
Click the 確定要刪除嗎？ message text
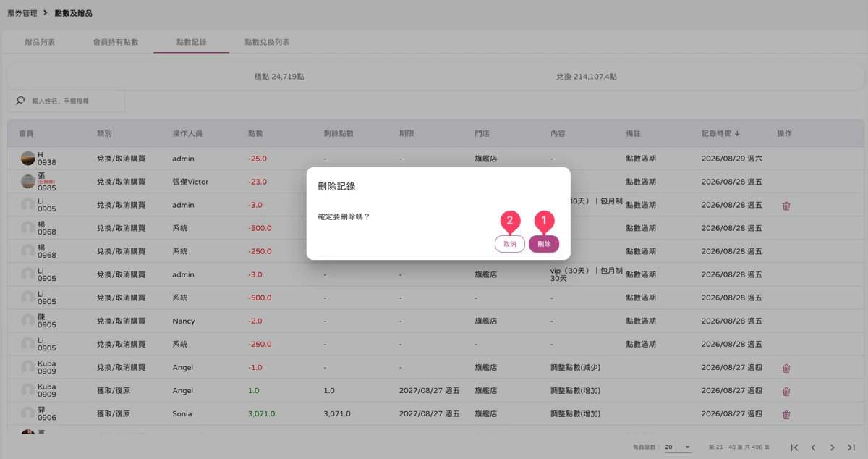click(344, 216)
